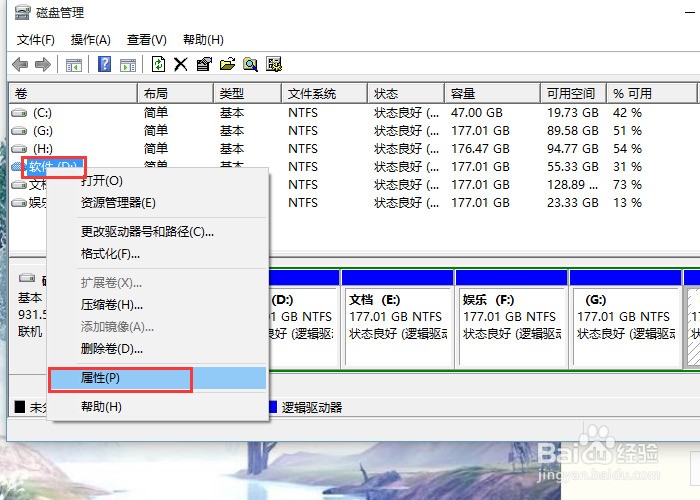
Task: Click the 13 % available cell
Action: pos(627,203)
